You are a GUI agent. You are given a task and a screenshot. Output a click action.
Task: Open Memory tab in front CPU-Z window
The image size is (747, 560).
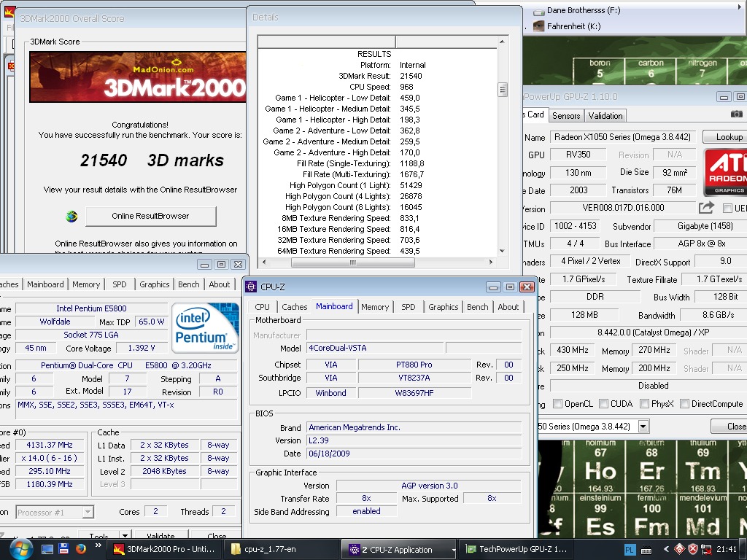click(375, 307)
